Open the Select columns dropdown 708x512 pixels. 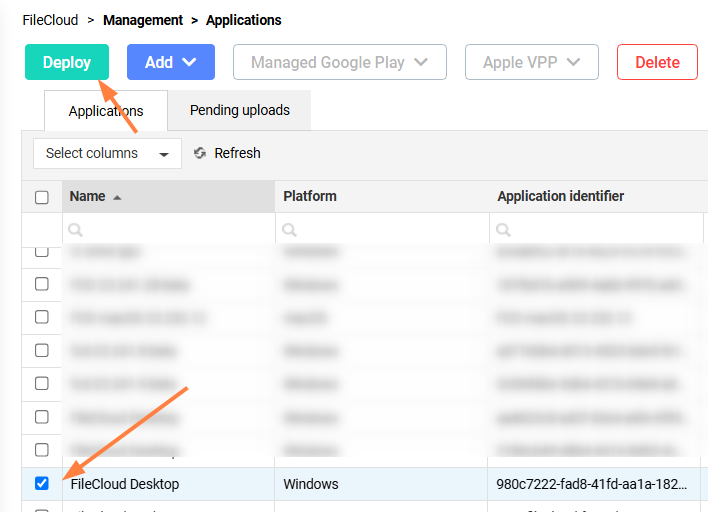point(107,153)
